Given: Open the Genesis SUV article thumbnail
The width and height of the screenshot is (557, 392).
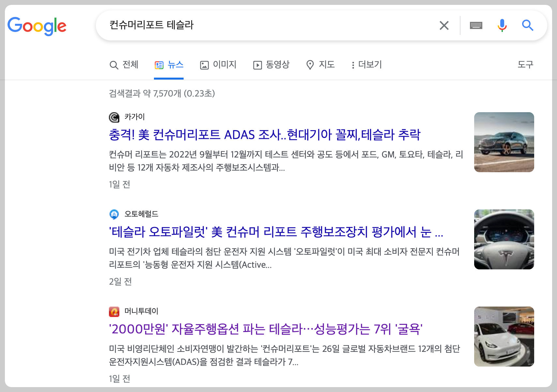Looking at the screenshot, I should [x=504, y=142].
